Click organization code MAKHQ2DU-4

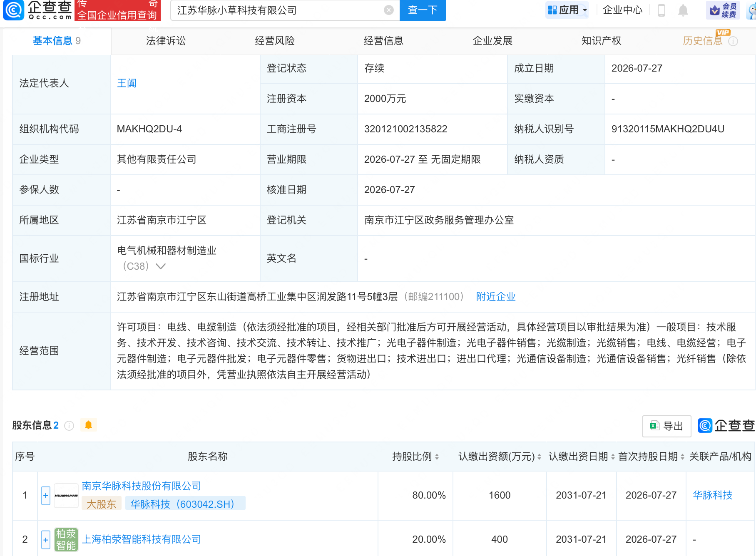tap(149, 129)
